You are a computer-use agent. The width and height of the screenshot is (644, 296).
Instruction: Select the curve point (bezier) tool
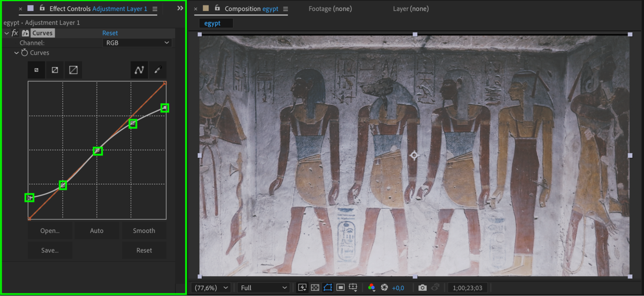tap(139, 70)
